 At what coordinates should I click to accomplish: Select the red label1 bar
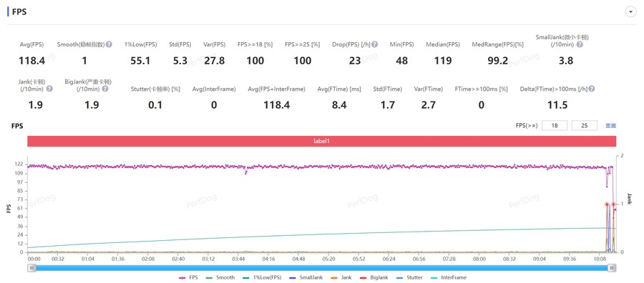click(x=321, y=141)
